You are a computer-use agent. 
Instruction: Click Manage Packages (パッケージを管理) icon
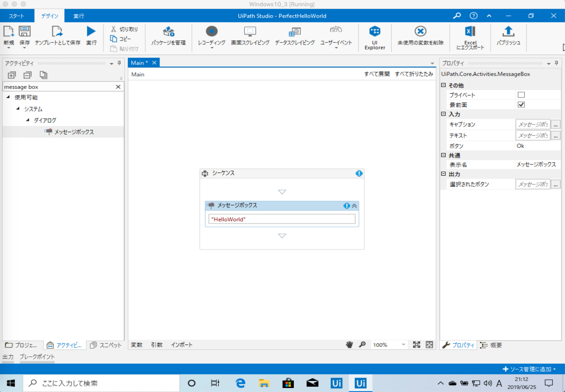click(x=168, y=31)
